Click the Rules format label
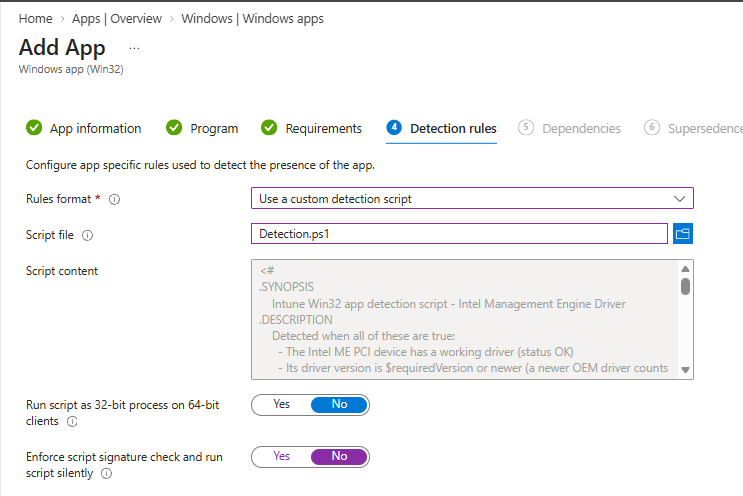 58,199
